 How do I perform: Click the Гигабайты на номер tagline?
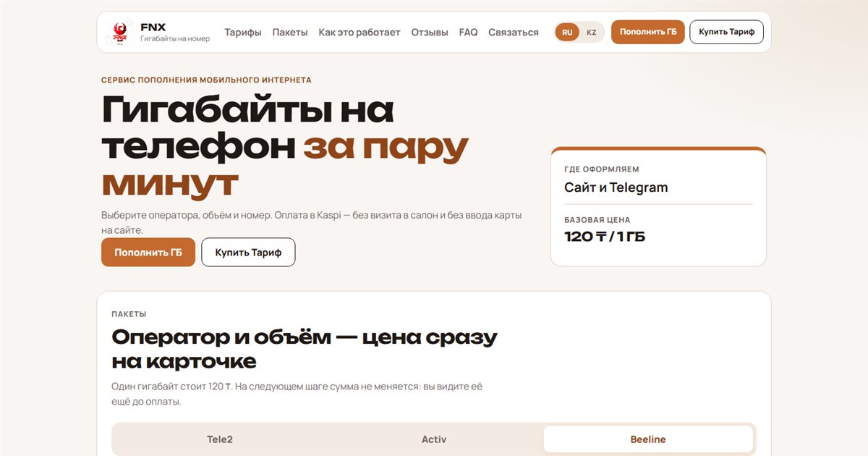coord(175,38)
